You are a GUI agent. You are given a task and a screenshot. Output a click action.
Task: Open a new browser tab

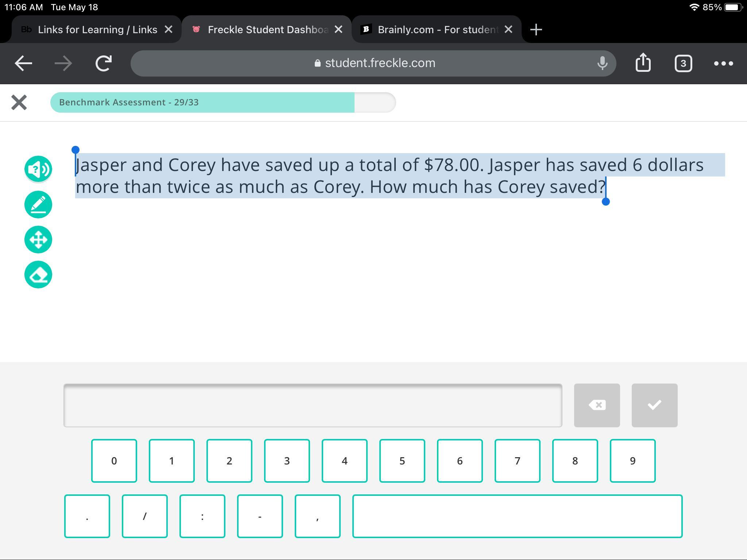(536, 30)
